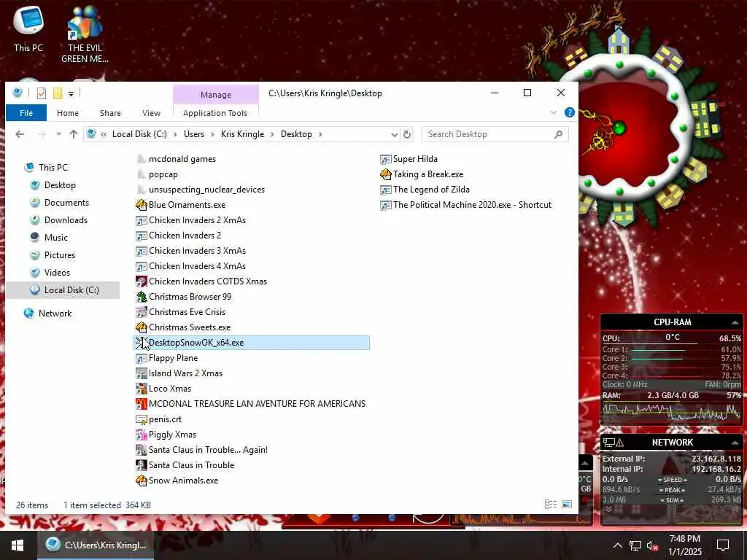
Task: Open THE EVIL GREEN ME... desktop shortcut
Action: click(85, 34)
